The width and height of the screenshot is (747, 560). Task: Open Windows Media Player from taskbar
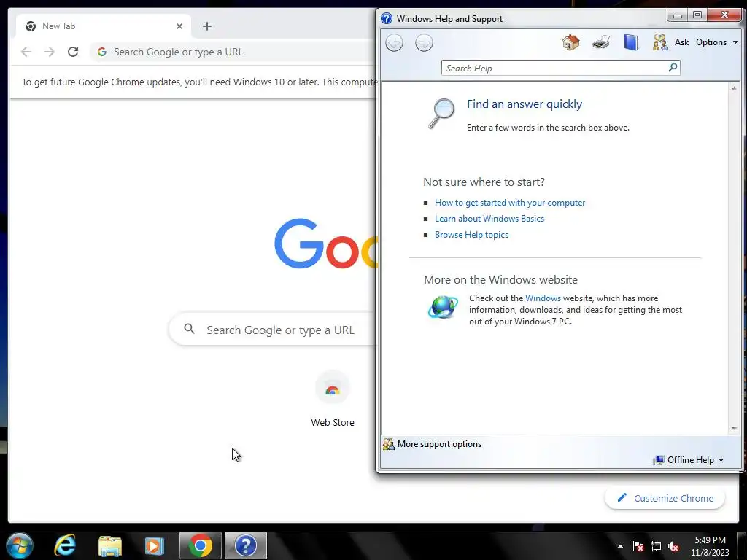[x=155, y=545]
